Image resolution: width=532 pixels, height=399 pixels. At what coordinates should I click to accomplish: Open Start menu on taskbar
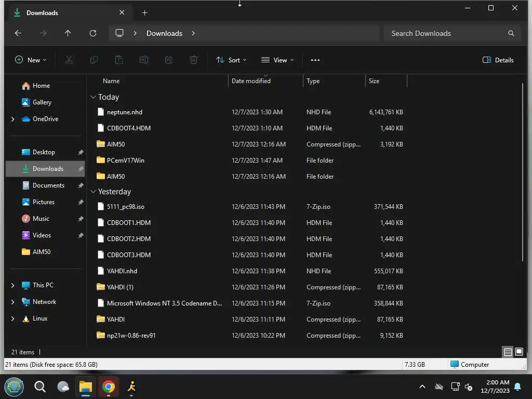point(14,387)
